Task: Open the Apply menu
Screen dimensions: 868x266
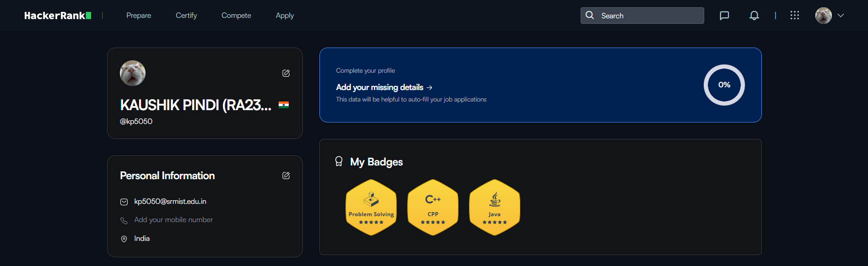Action: (x=285, y=16)
